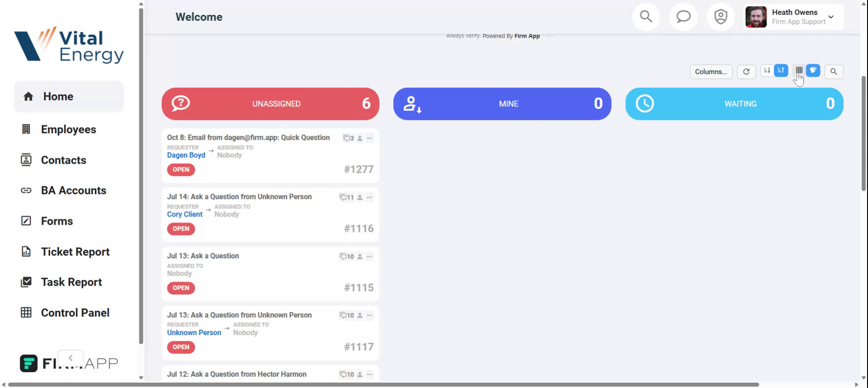The image size is (868, 388).
Task: Click the Task Report checklist icon
Action: click(26, 282)
